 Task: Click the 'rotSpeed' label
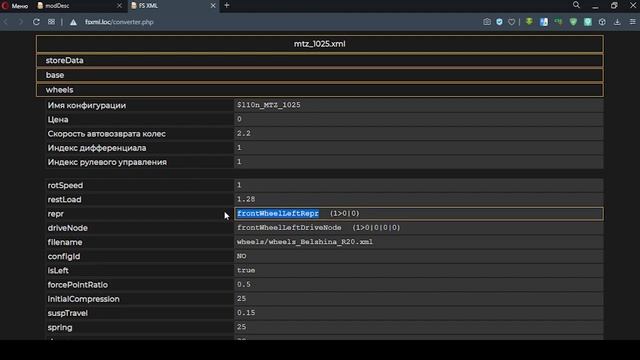tap(65, 185)
